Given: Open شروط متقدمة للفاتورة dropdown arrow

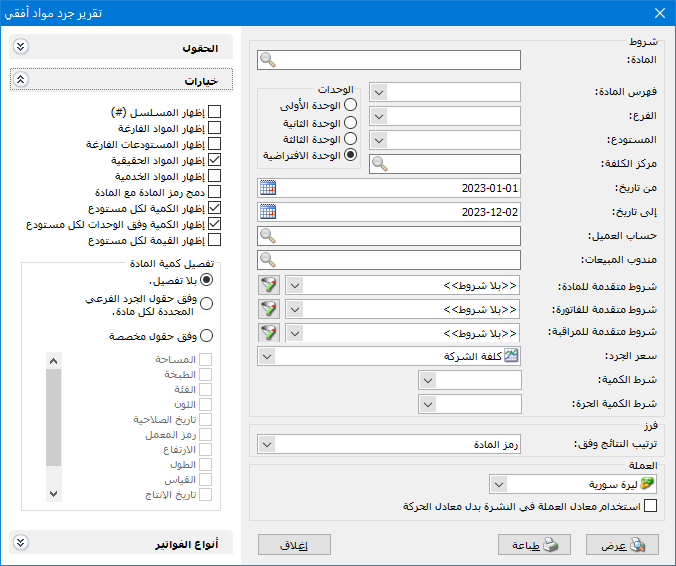Looking at the screenshot, I should (x=295, y=309).
